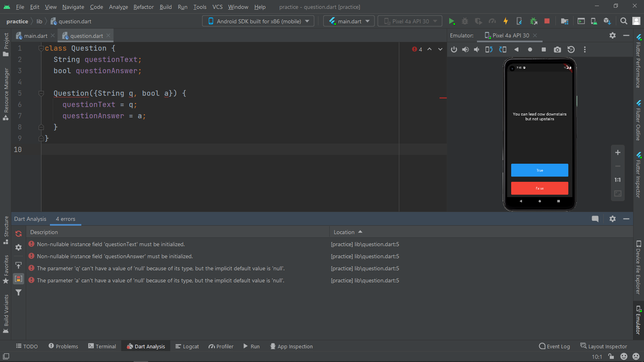Sort by Location column header arrow

pyautogui.click(x=360, y=232)
